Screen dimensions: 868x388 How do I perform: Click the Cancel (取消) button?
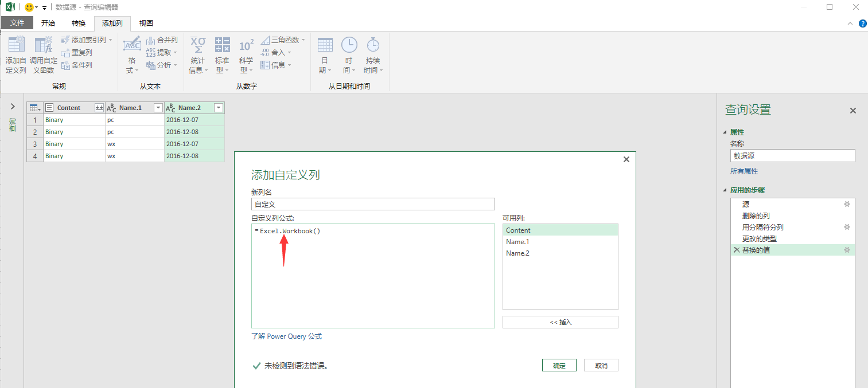601,366
